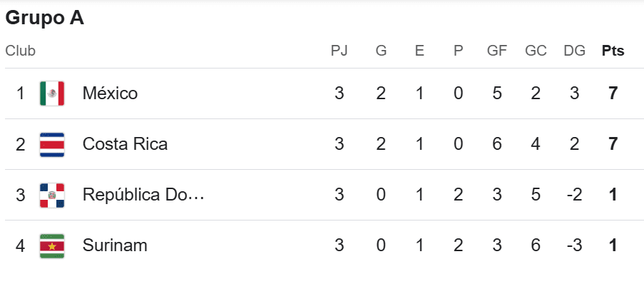Click República Dominicana's -2 goal difference

coord(574,195)
